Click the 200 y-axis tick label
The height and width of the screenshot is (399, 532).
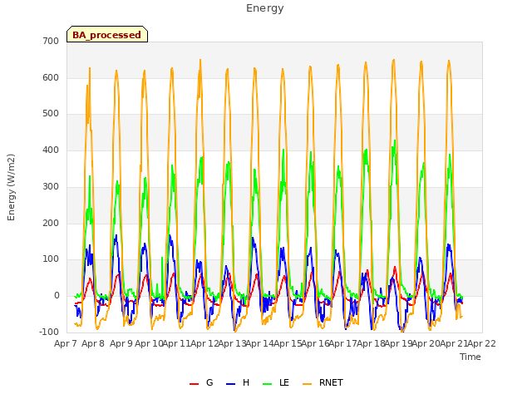coord(51,223)
